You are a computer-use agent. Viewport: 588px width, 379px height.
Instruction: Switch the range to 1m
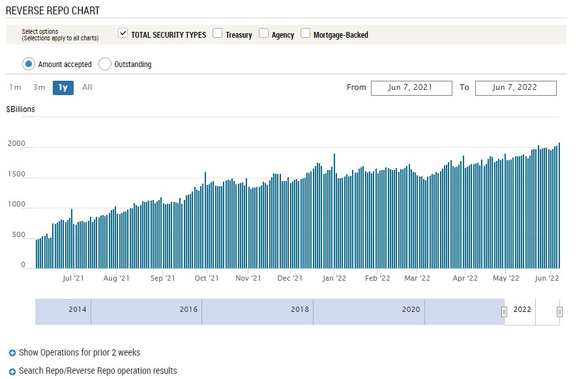(x=15, y=87)
